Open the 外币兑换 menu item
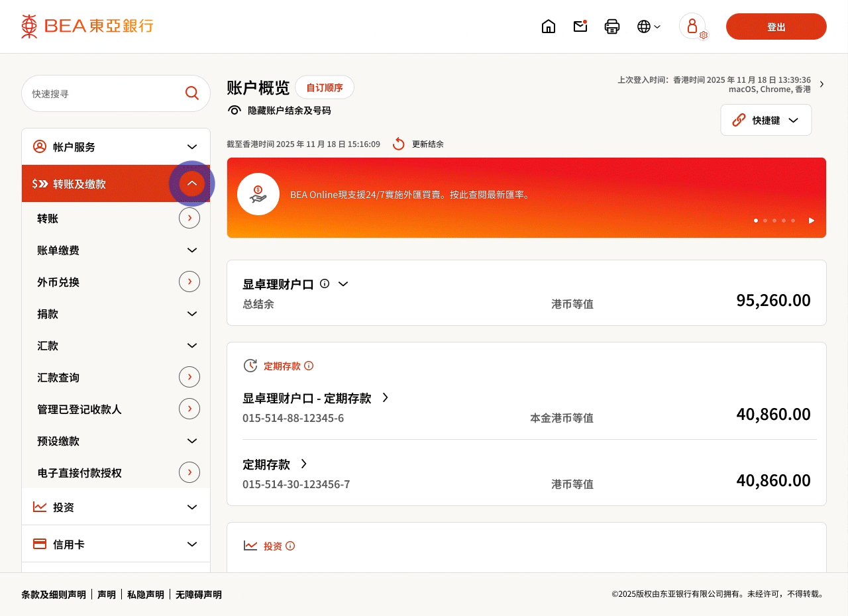Viewport: 848px width, 616px height. 189,282
